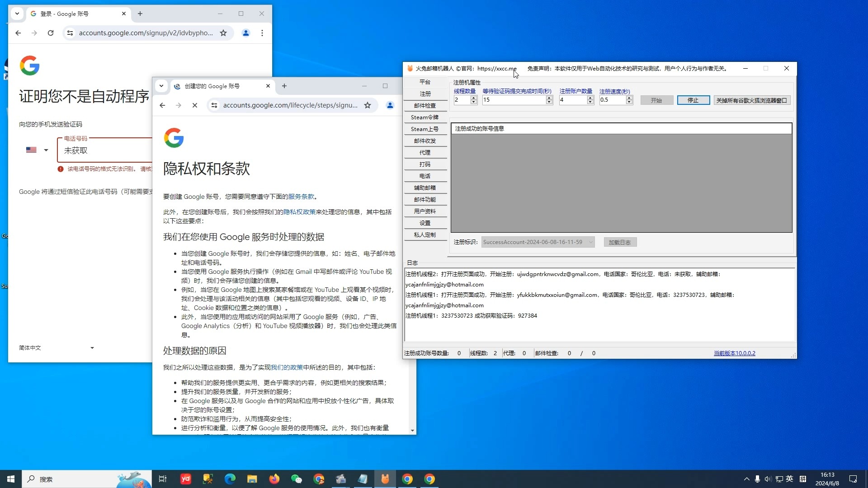Image resolution: width=868 pixels, height=488 pixels.
Task: Open Firefox from the taskbar
Action: pos(274,479)
